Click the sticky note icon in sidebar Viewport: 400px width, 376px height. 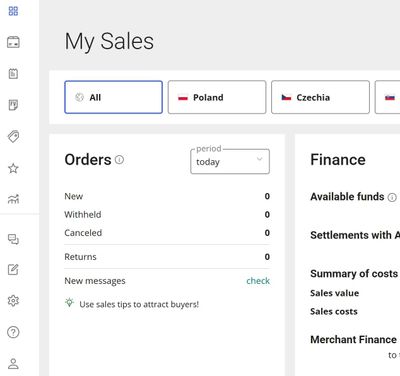[x=13, y=105]
